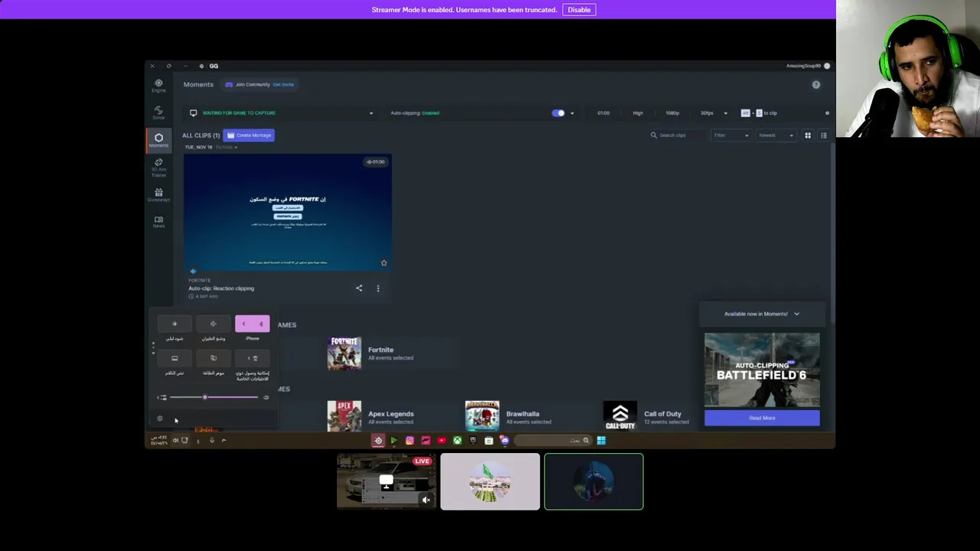Toggle the airplane mode quick tile
Viewport: 980px width, 551px height.
tap(214, 324)
